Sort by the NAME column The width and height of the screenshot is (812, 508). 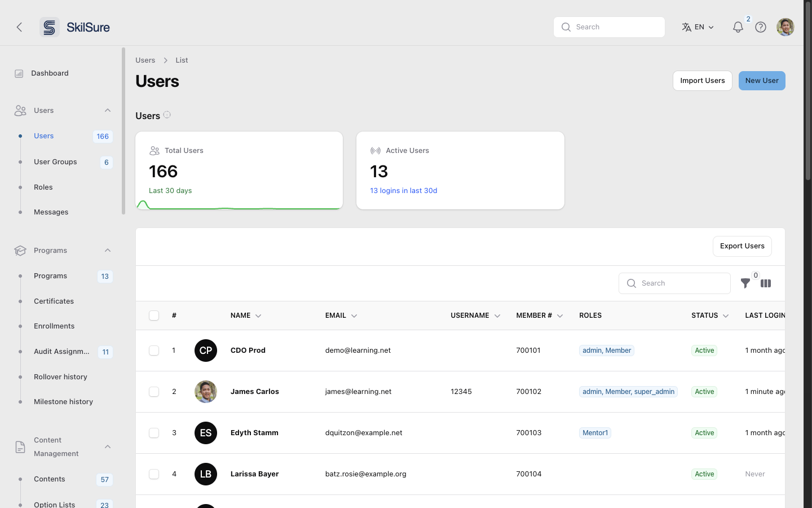246,316
